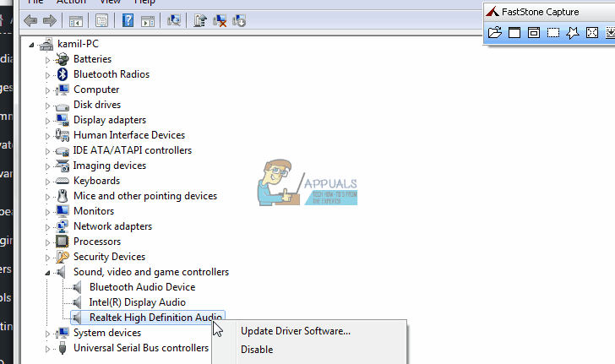Expand the Human Interface Devices arrow
615x364 pixels.
click(x=47, y=136)
